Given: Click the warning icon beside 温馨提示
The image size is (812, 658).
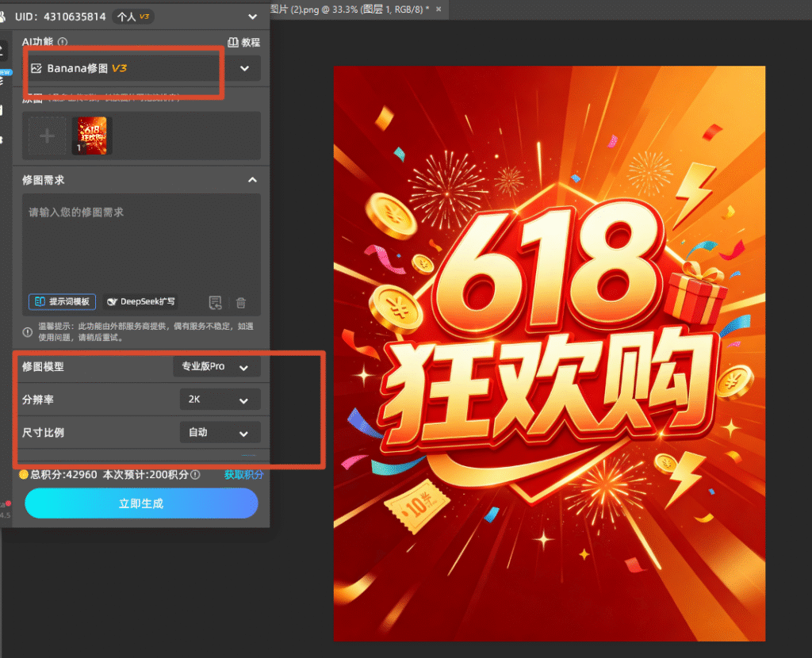Looking at the screenshot, I should tap(28, 332).
